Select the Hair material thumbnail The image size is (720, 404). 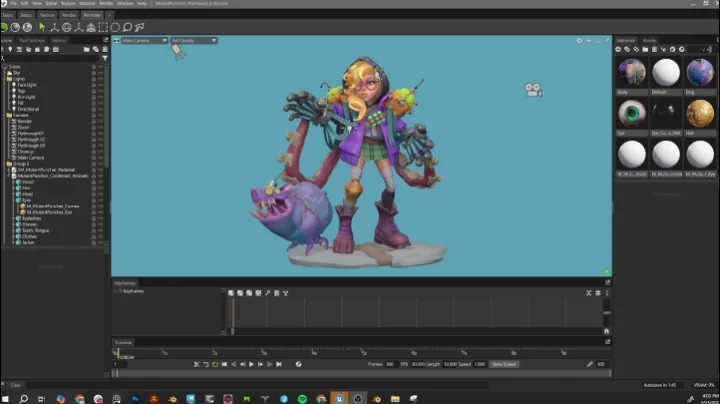(x=698, y=113)
